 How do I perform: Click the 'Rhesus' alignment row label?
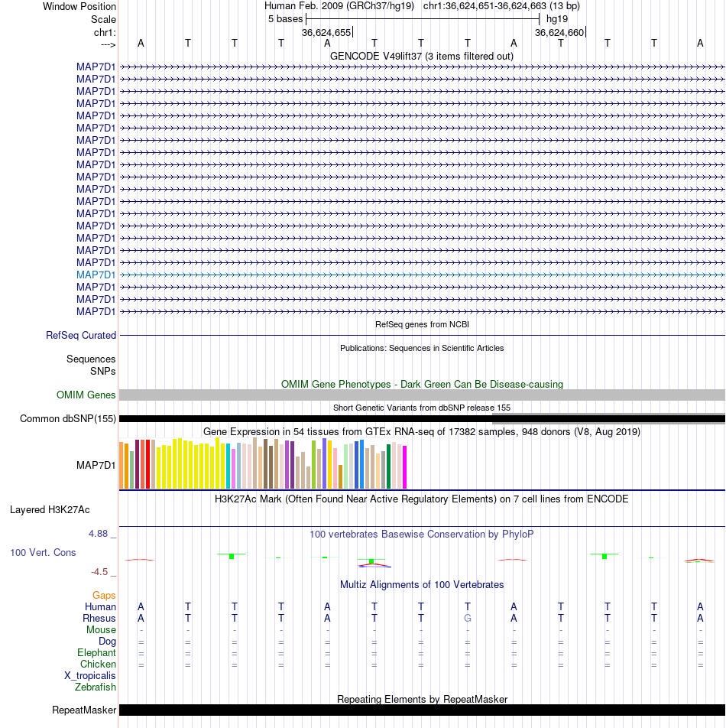coord(99,619)
